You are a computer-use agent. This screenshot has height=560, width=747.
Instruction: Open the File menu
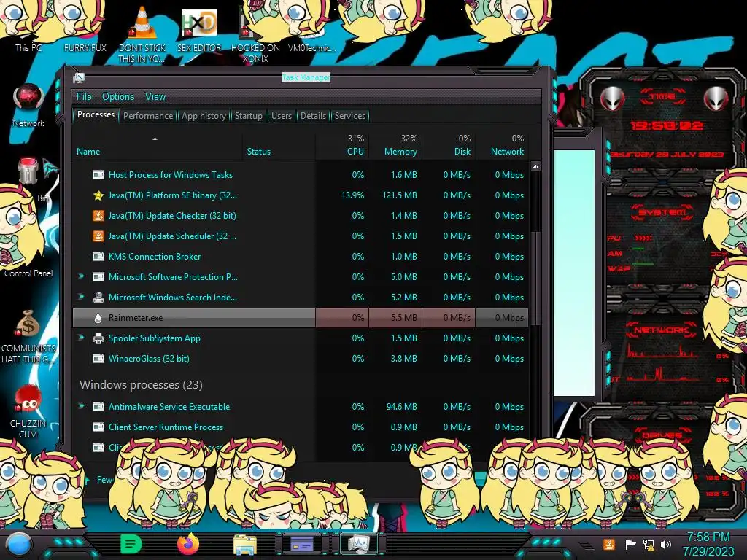[84, 97]
